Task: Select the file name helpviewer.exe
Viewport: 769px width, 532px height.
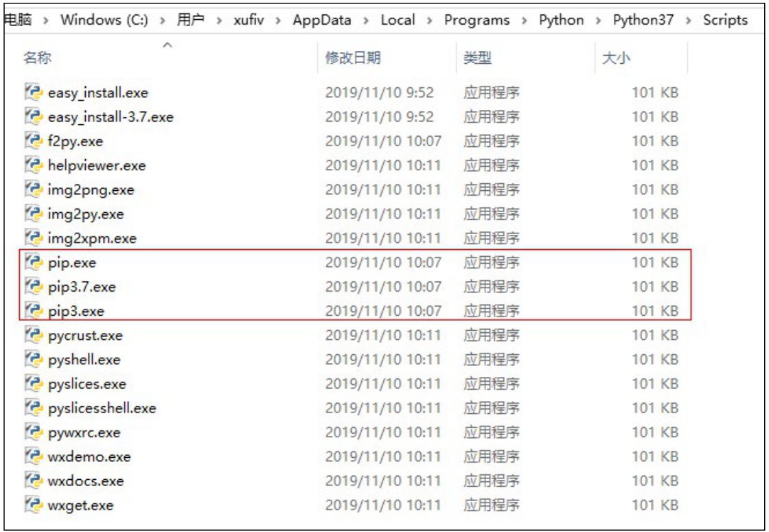Action: point(97,165)
